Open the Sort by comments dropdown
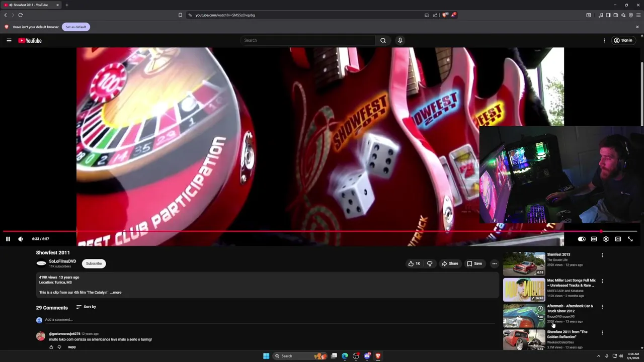 coord(86,307)
